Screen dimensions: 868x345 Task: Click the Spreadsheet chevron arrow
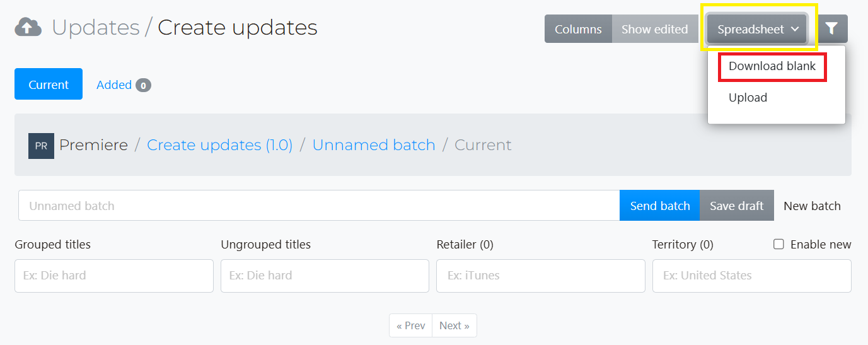(795, 29)
